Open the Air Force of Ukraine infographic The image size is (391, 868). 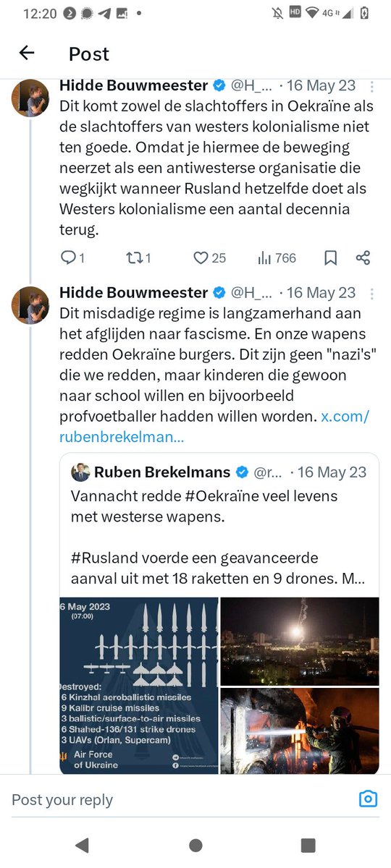coord(138,686)
